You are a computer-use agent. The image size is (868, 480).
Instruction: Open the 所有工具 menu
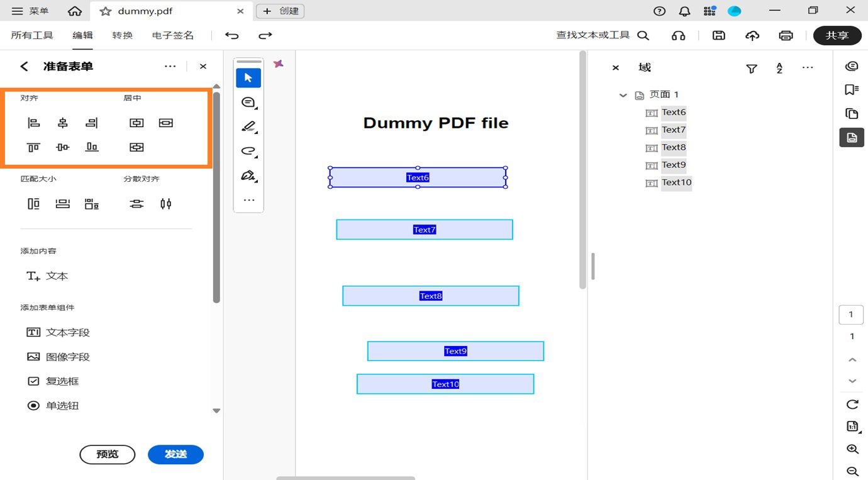point(32,35)
